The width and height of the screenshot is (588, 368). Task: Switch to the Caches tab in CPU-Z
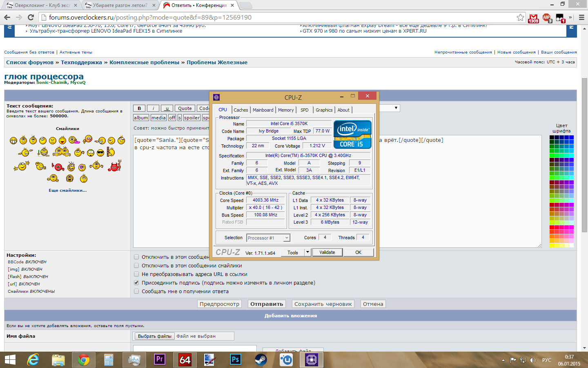coord(241,110)
